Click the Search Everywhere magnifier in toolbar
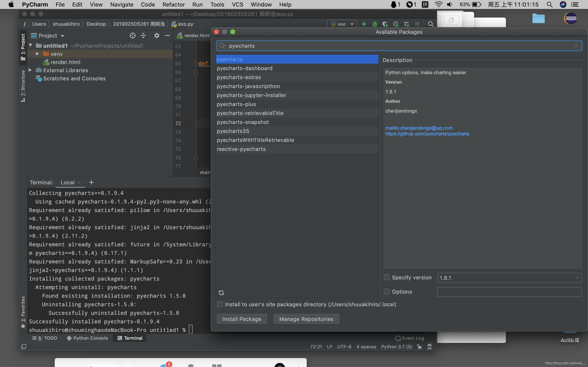This screenshot has width=588, height=367. [431, 24]
